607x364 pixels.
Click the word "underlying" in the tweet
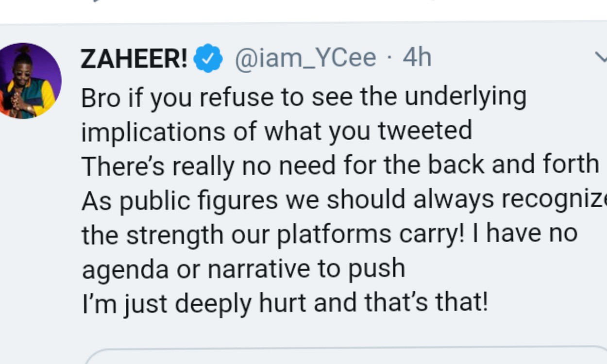pyautogui.click(x=465, y=97)
